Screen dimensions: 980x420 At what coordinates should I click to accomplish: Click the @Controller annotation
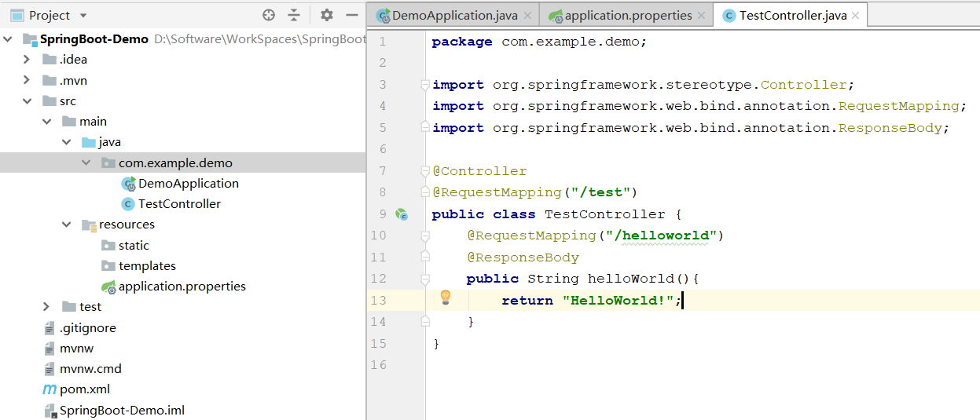[x=479, y=171]
